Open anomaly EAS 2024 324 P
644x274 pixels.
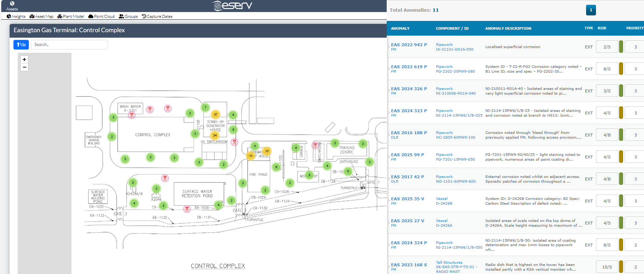point(409,243)
